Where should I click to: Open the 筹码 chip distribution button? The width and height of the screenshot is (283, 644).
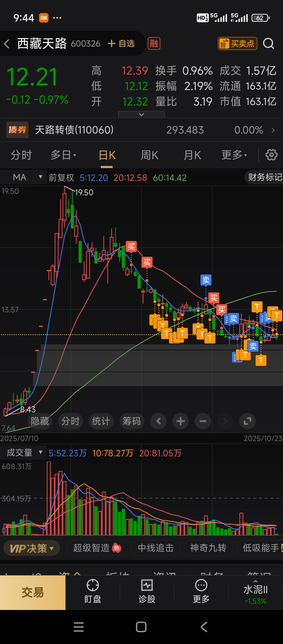[x=132, y=421]
